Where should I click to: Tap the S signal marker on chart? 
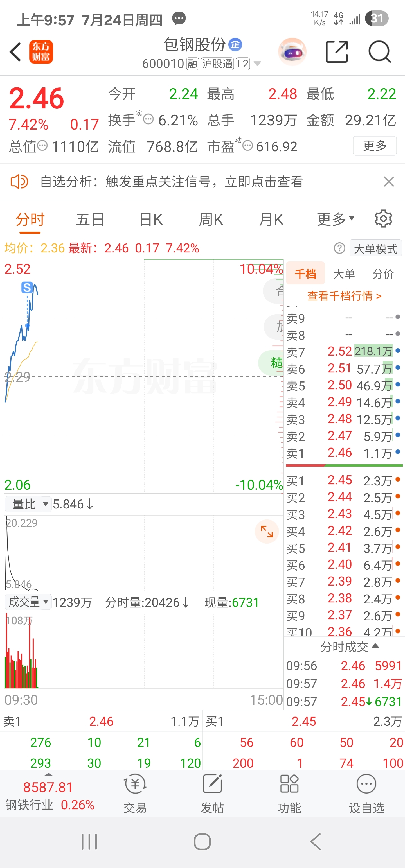(27, 288)
